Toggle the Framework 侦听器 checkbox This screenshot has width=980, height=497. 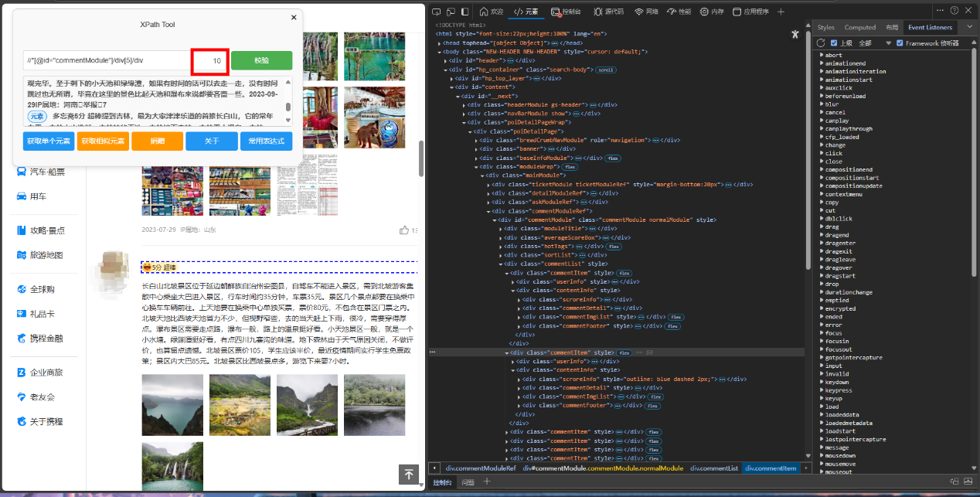click(x=900, y=43)
